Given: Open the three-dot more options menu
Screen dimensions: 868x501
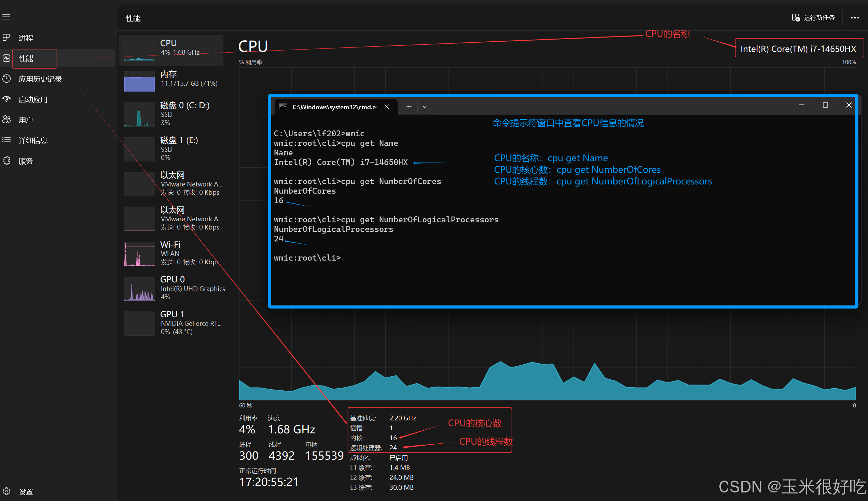Looking at the screenshot, I should tap(855, 17).
